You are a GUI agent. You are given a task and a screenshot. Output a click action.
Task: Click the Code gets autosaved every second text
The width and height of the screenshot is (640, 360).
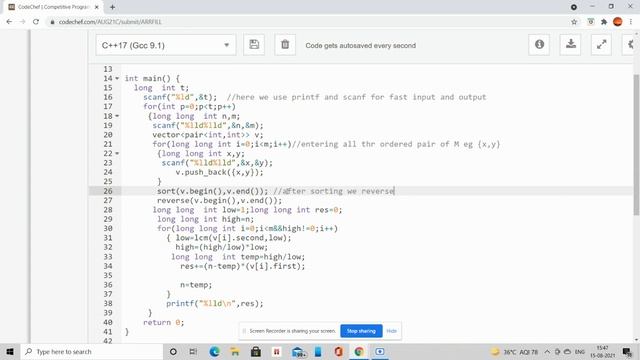point(361,45)
